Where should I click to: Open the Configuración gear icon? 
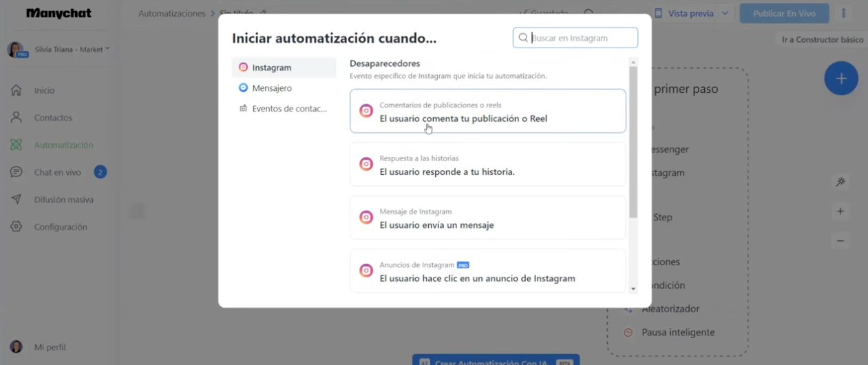coord(17,227)
